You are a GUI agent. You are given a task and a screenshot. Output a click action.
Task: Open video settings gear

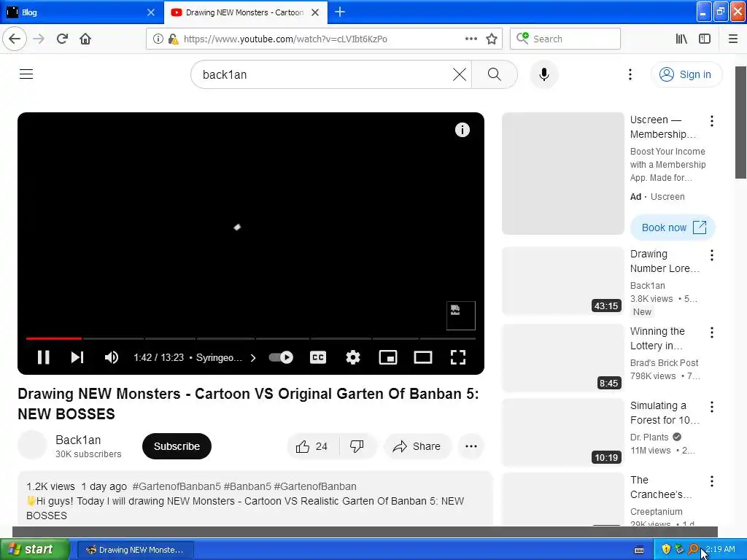point(353,357)
